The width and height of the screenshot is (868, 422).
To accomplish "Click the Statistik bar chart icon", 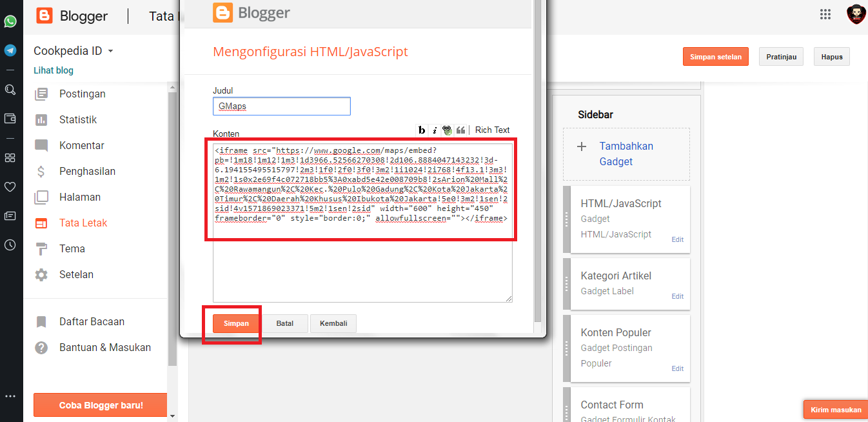I will tap(41, 119).
